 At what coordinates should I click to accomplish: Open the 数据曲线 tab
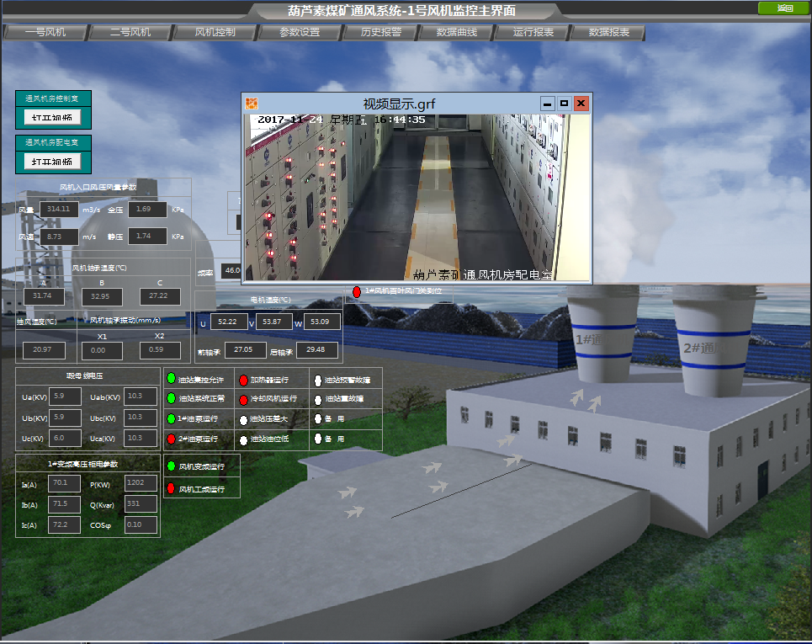coord(457,33)
